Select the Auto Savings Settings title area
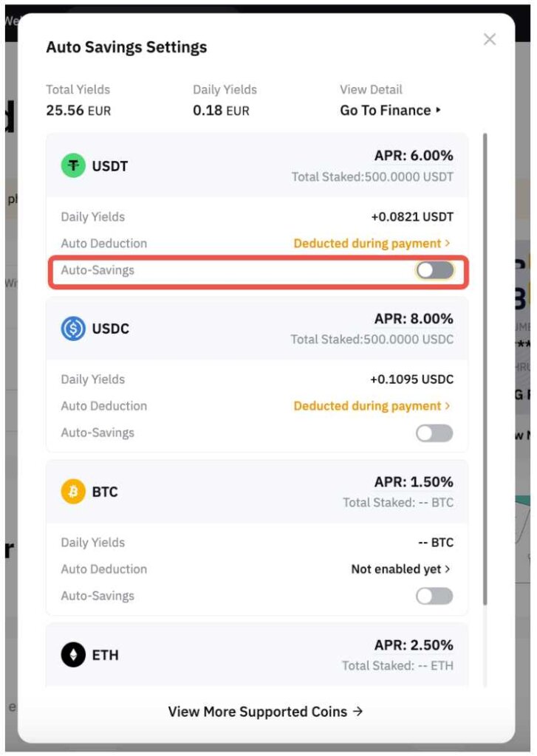Screen dimensions: 537x756 [x=126, y=46]
